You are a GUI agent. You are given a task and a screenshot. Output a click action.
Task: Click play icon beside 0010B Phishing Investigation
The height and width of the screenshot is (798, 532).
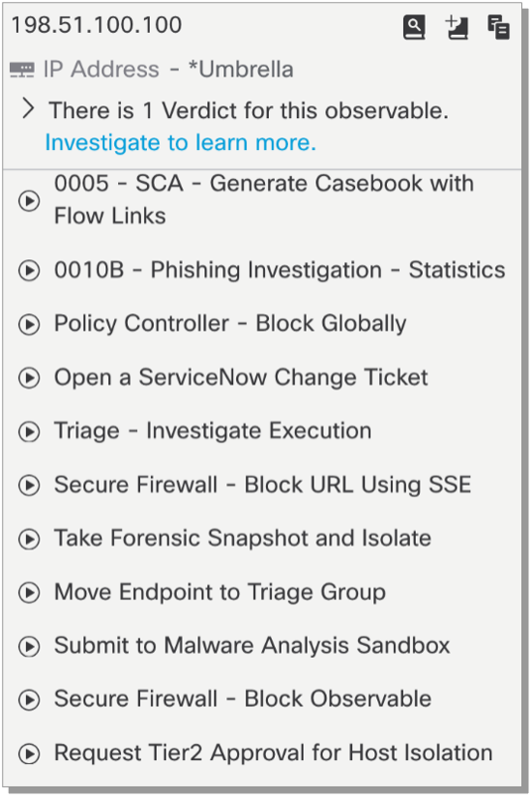pyautogui.click(x=29, y=270)
